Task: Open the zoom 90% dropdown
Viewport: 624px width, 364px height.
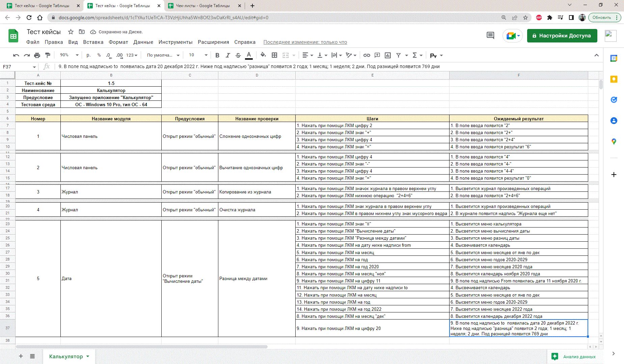Action: click(69, 55)
